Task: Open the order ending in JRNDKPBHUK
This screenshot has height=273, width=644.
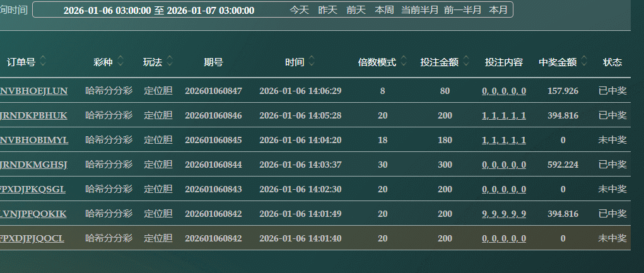Action: (33, 115)
